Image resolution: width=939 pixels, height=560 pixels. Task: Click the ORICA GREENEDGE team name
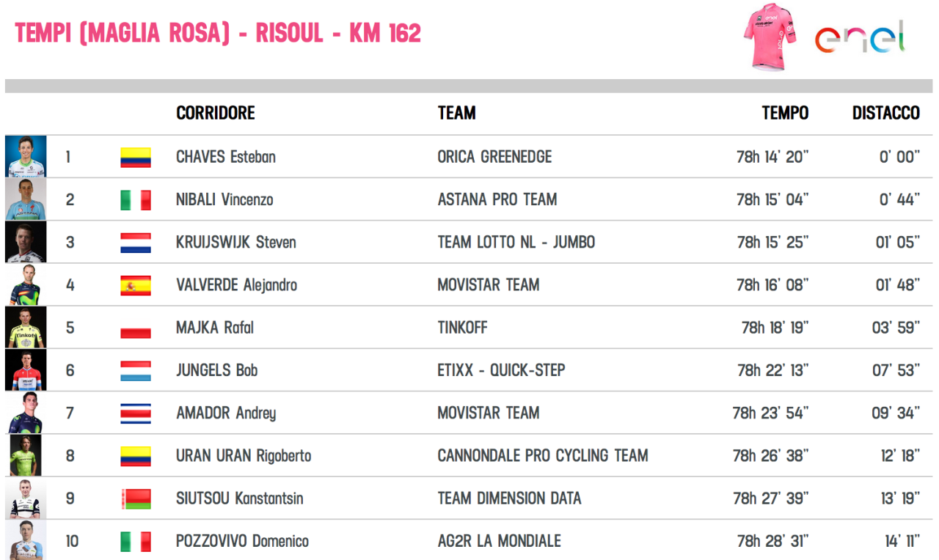coord(494,157)
